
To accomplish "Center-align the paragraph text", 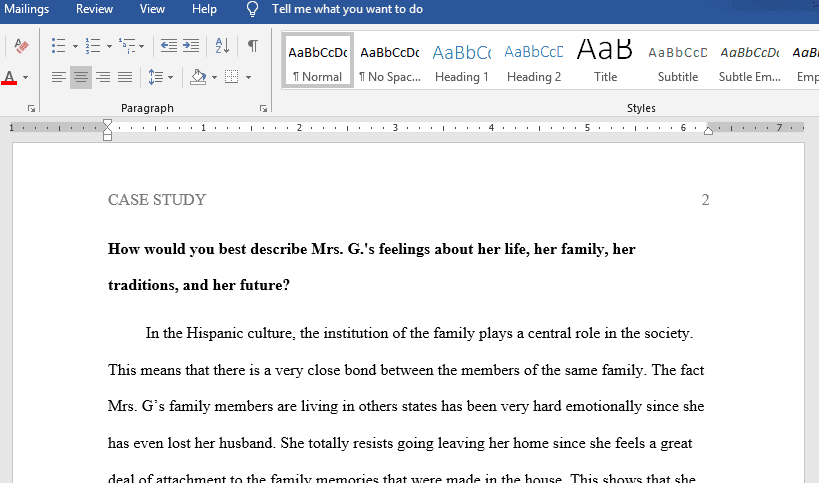I will click(81, 77).
